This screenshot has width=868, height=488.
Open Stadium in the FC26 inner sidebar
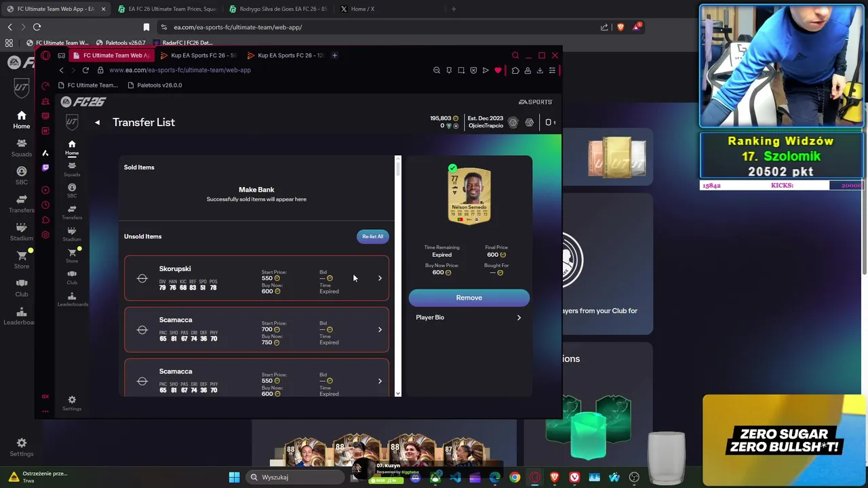tap(71, 234)
